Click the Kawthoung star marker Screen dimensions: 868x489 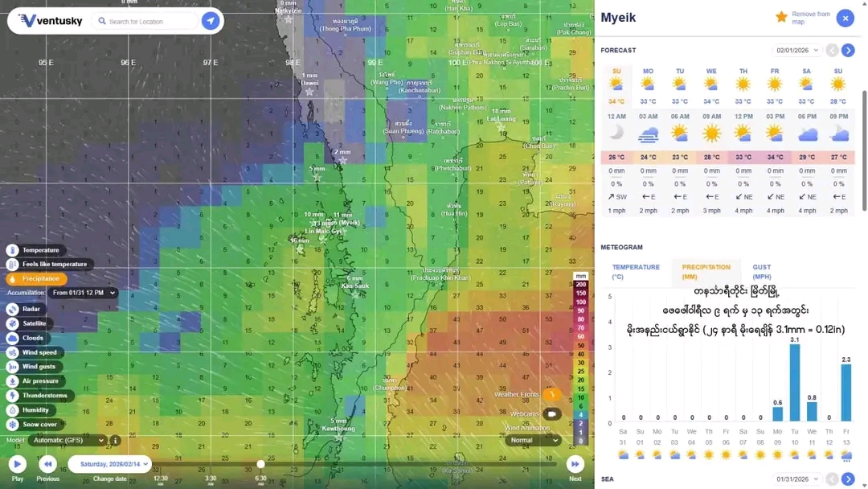(339, 438)
